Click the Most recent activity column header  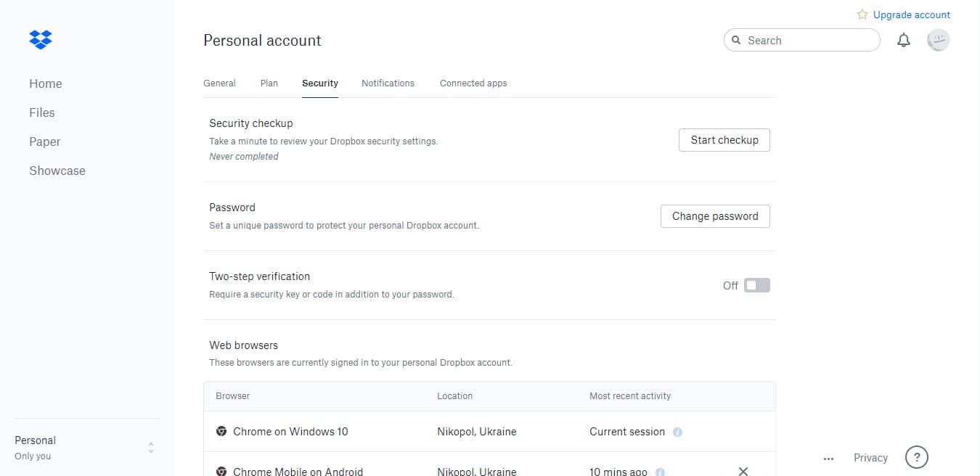(630, 396)
